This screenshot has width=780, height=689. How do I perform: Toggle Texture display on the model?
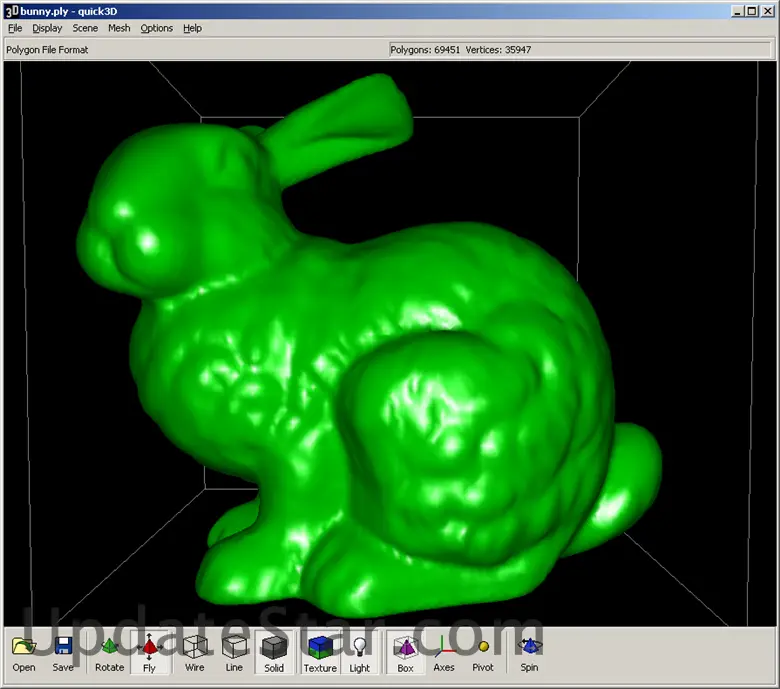coord(320,653)
